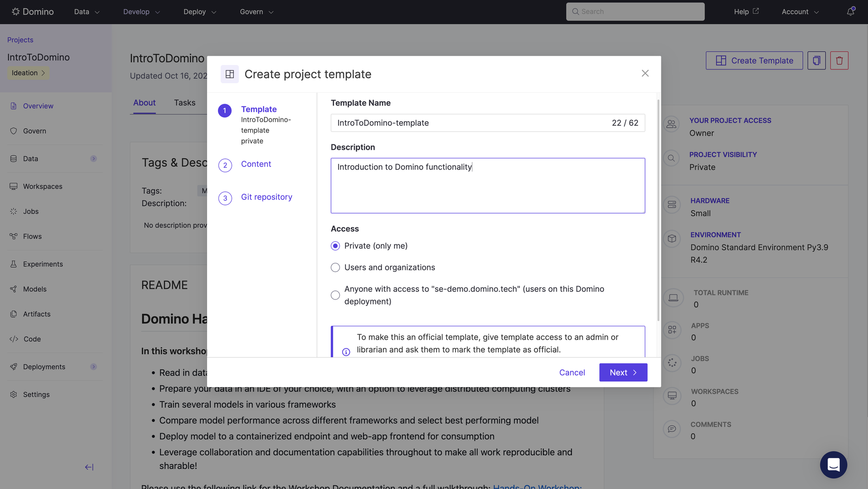Expand the Develop menu dropdown
Image resolution: width=868 pixels, height=489 pixels.
pyautogui.click(x=142, y=12)
